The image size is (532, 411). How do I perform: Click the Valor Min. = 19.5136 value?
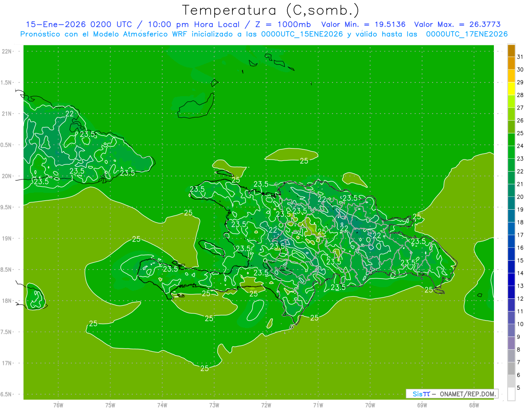point(364,24)
